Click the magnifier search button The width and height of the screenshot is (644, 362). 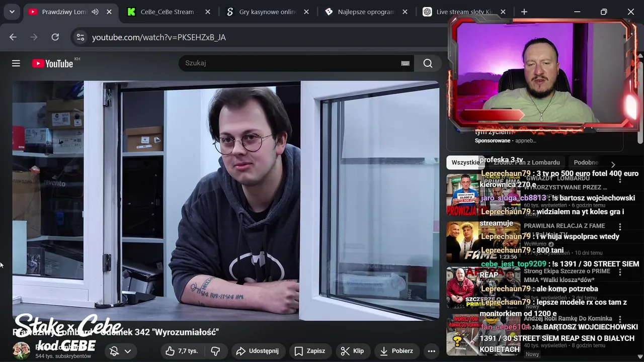coord(428,63)
